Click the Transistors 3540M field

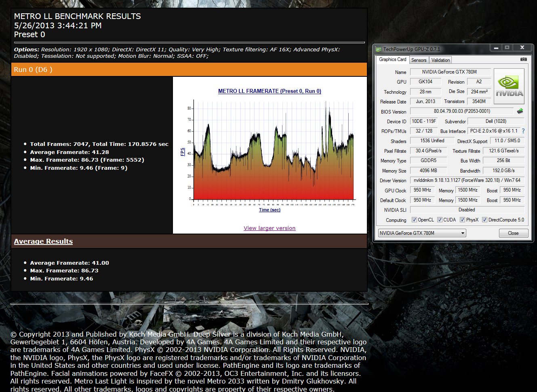coord(479,101)
